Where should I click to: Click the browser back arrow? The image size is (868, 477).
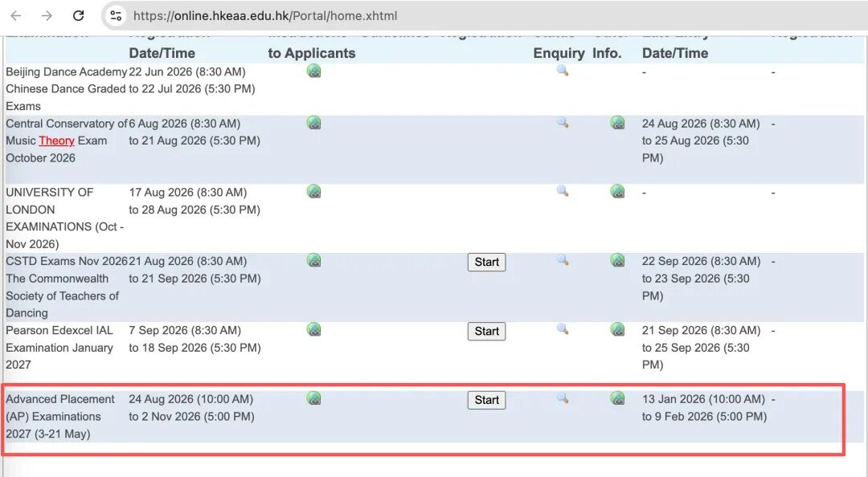[x=16, y=15]
